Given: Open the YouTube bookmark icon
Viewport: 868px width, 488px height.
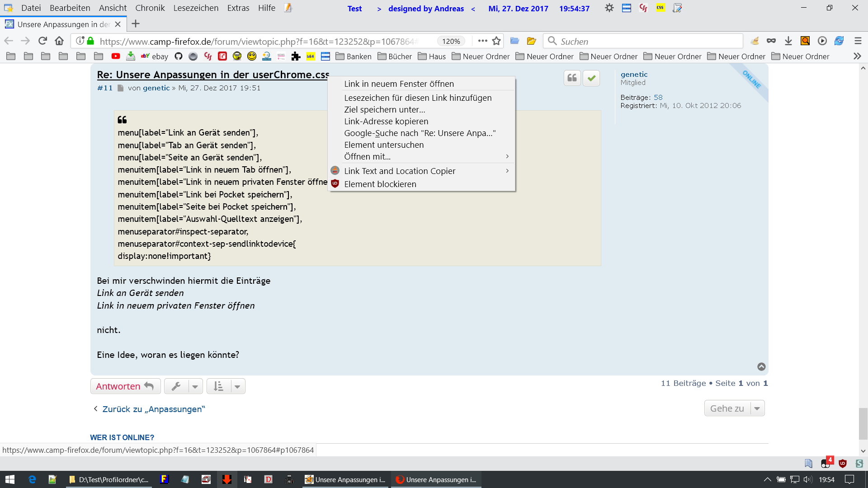Looking at the screenshot, I should (116, 56).
